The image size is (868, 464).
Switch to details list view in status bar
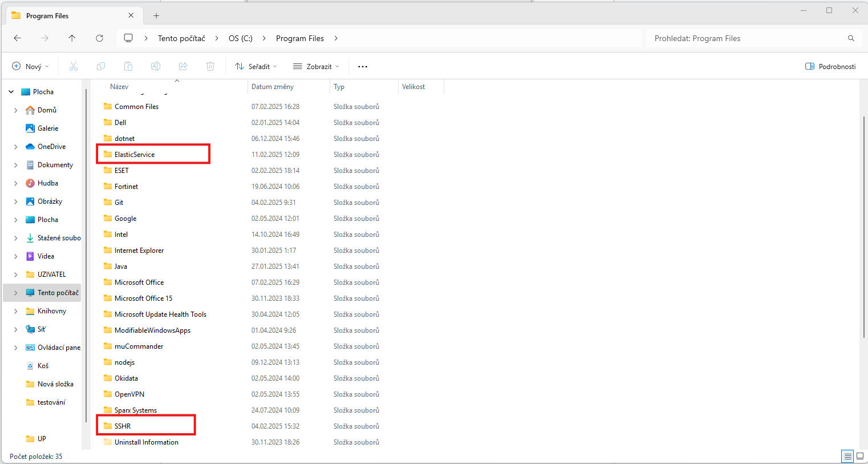(847, 456)
